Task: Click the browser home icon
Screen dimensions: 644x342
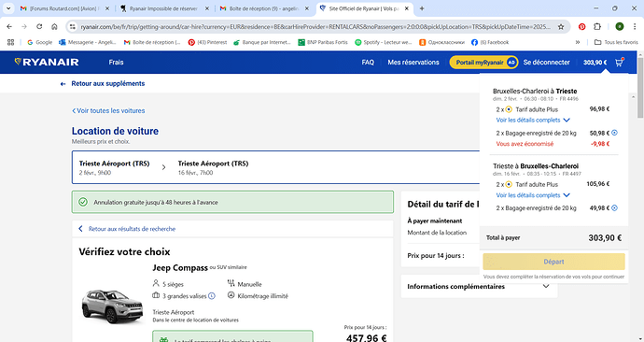Action: [x=54, y=27]
